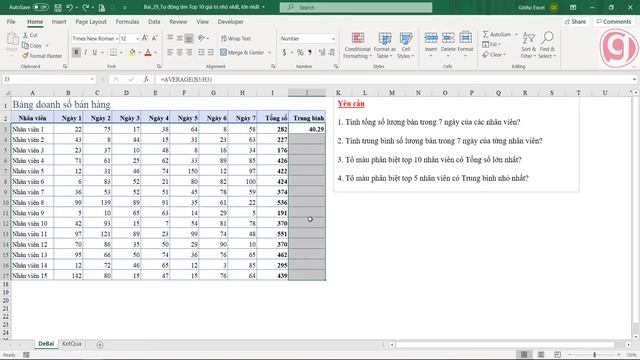Expand the Merge & Center dropdown arrow
This screenshot has width=640, height=360.
269,53
